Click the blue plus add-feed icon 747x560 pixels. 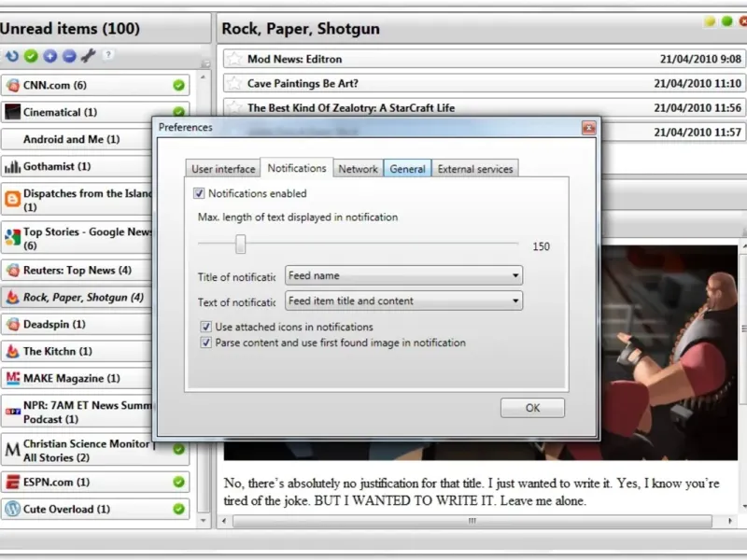(50, 56)
